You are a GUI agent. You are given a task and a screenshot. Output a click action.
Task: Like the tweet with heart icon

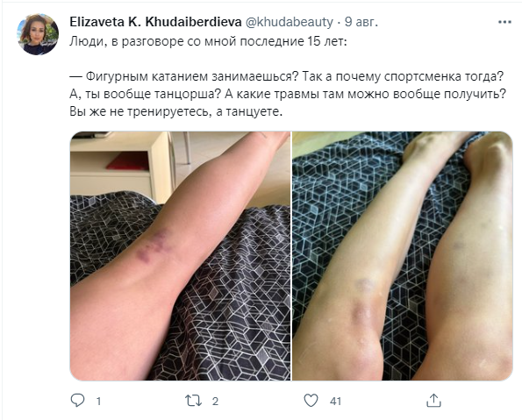(x=311, y=401)
